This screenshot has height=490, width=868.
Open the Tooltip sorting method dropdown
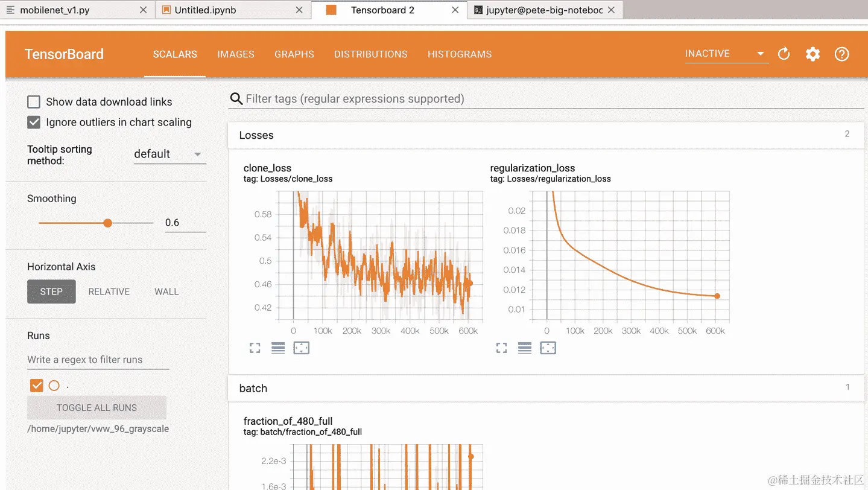pyautogui.click(x=169, y=154)
